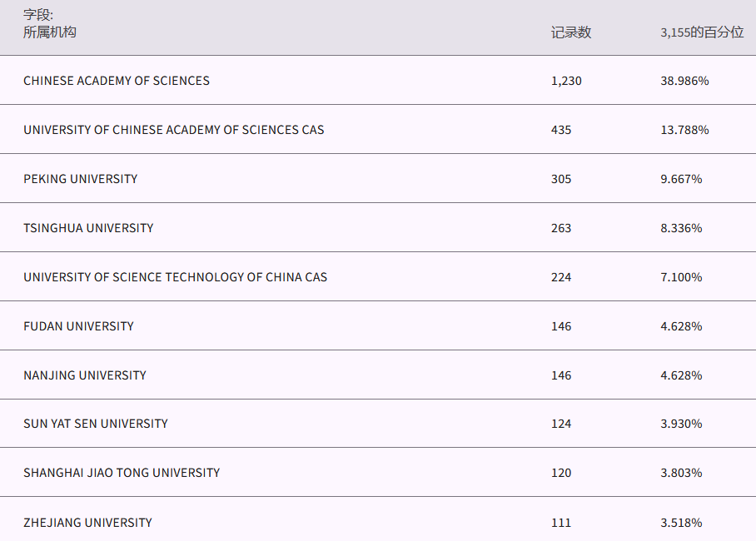This screenshot has width=756, height=541.
Task: Click Sun Yat Sen University name
Action: (96, 424)
